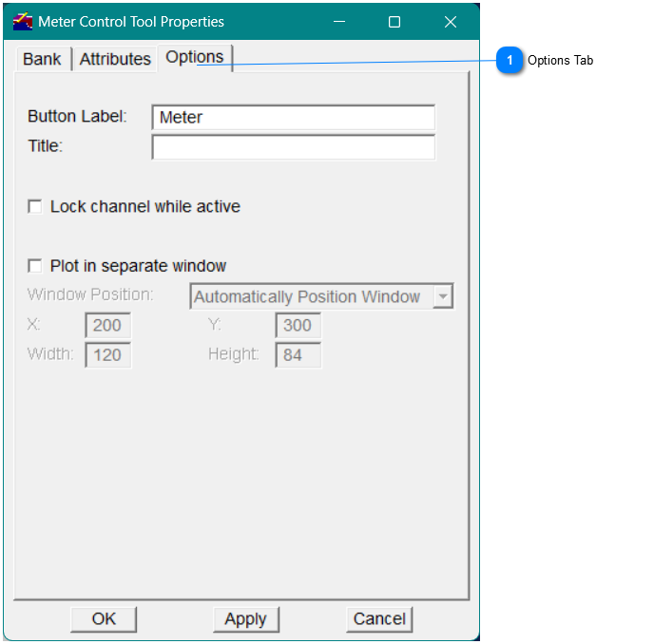The width and height of the screenshot is (654, 644).
Task: Click the X field showing 200
Action: 108,325
